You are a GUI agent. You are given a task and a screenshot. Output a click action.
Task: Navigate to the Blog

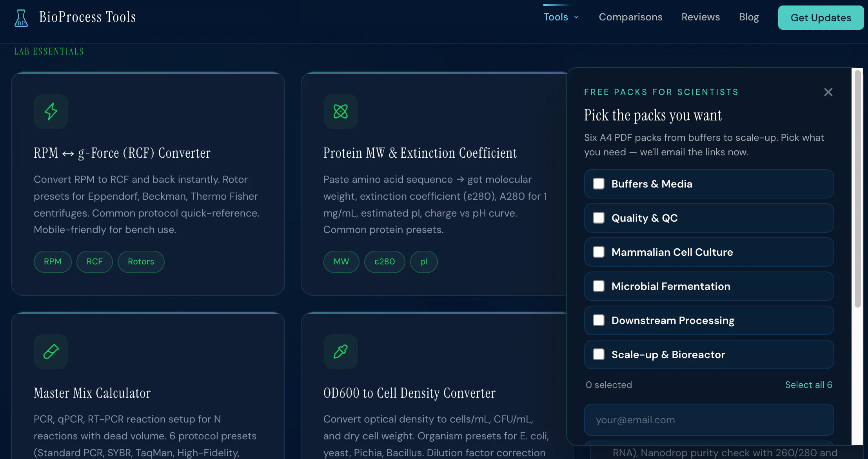click(749, 17)
